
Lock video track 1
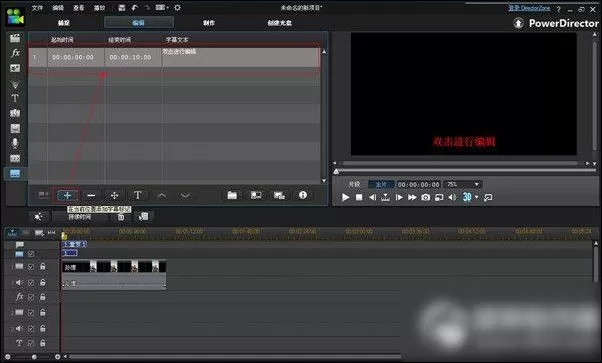tap(43, 266)
